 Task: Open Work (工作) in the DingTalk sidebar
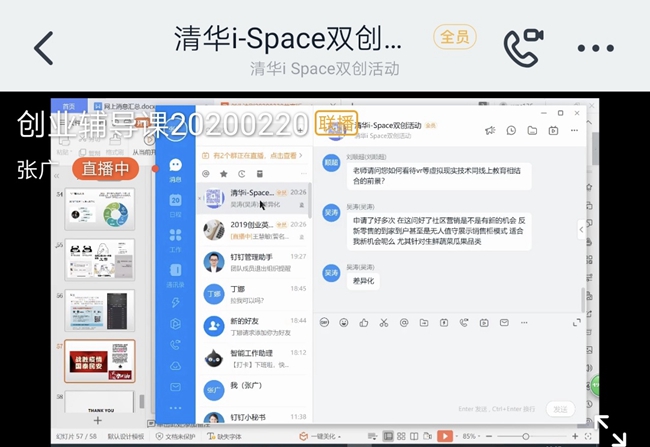pyautogui.click(x=175, y=240)
